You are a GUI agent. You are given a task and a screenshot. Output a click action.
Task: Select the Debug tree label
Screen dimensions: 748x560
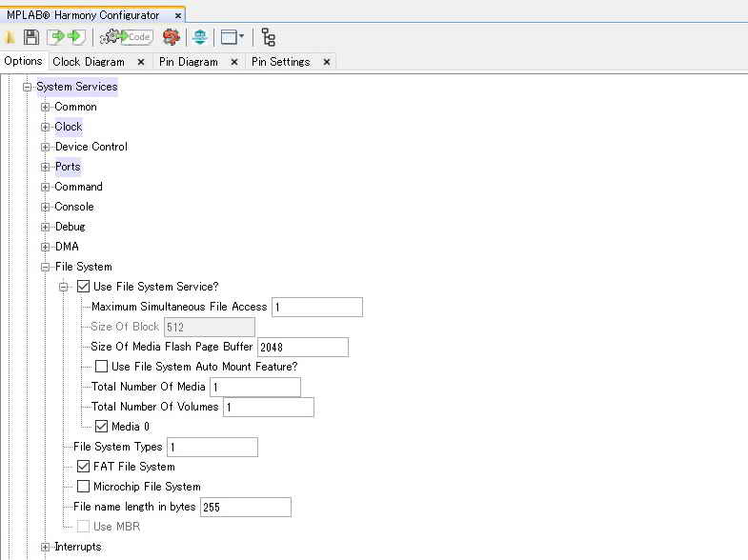pyautogui.click(x=71, y=227)
